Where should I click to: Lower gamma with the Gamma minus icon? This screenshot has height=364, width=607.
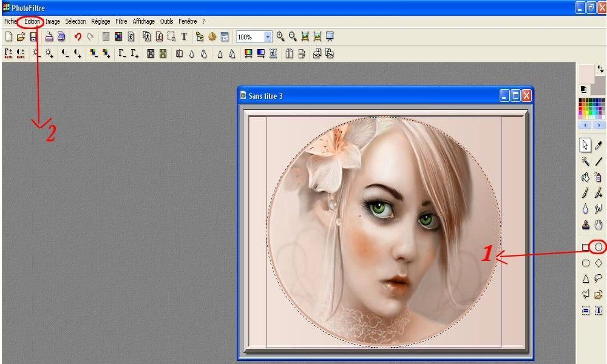[122, 53]
